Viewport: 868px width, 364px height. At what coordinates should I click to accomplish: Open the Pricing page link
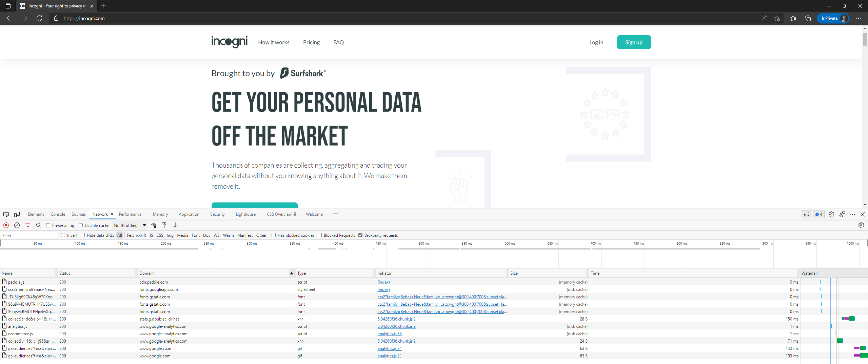pyautogui.click(x=311, y=42)
